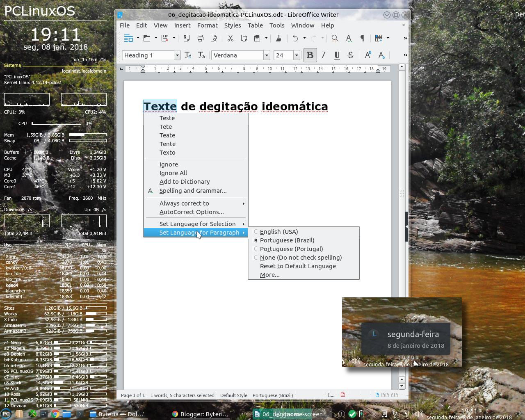Click the document modified save indicator in status bar
This screenshot has height=420, width=525.
pyautogui.click(x=343, y=395)
